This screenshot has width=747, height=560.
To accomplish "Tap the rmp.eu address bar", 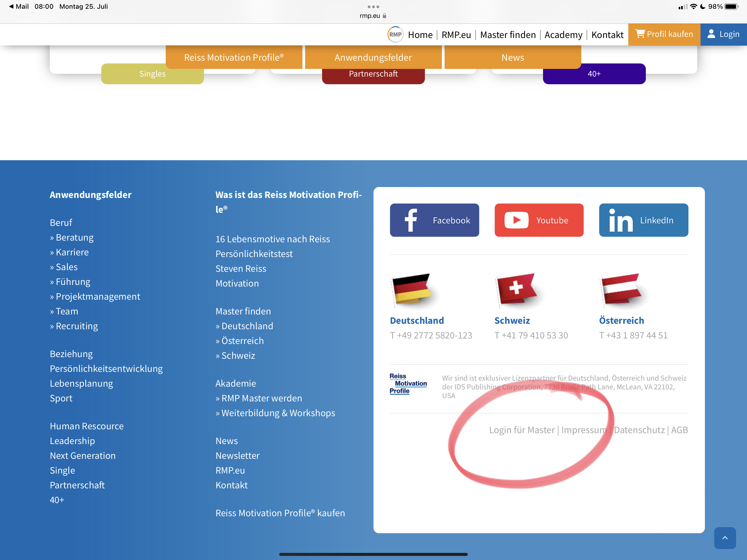I will pos(373,16).
